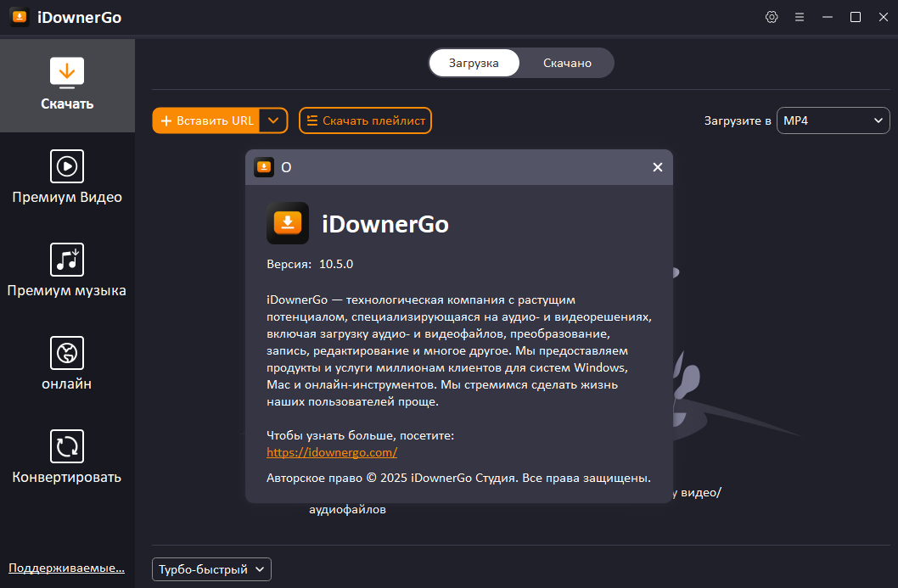Viewport: 898px width, 588px height.
Task: Maximize the iDownerGo window
Action: [x=855, y=17]
